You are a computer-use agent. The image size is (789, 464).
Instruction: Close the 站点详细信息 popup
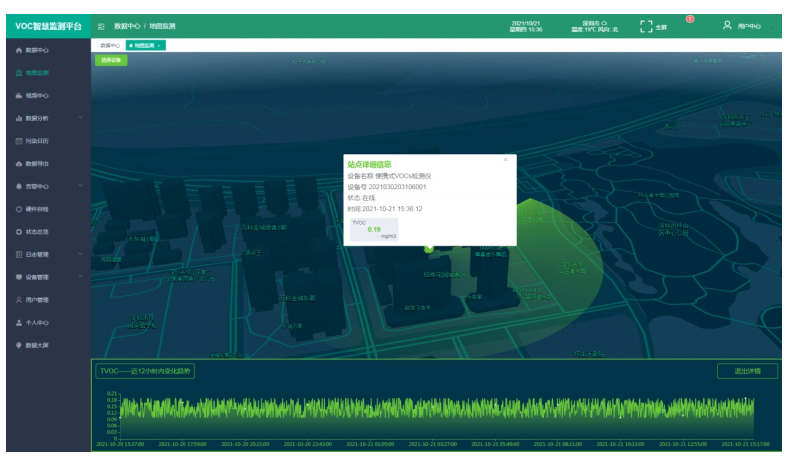506,160
